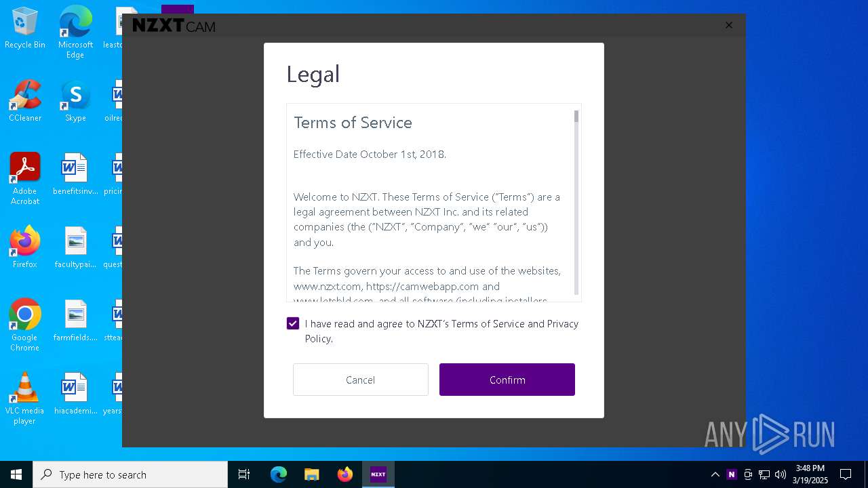The width and height of the screenshot is (868, 488).
Task: Launch Google Chrome from desktop
Action: [25, 325]
